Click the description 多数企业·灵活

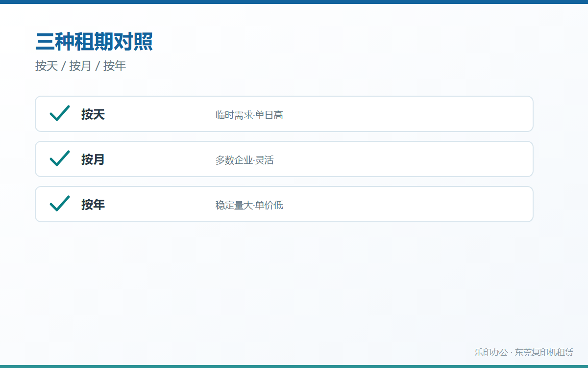pyautogui.click(x=245, y=160)
